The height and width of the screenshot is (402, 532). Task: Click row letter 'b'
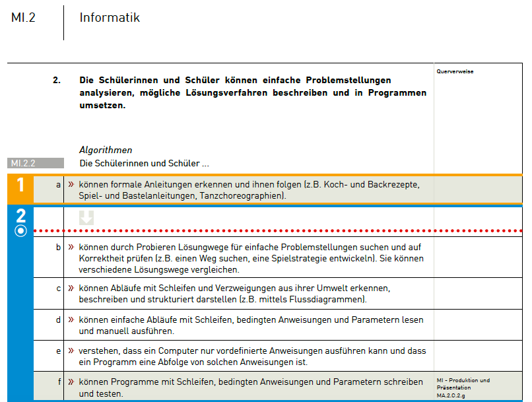(58, 247)
